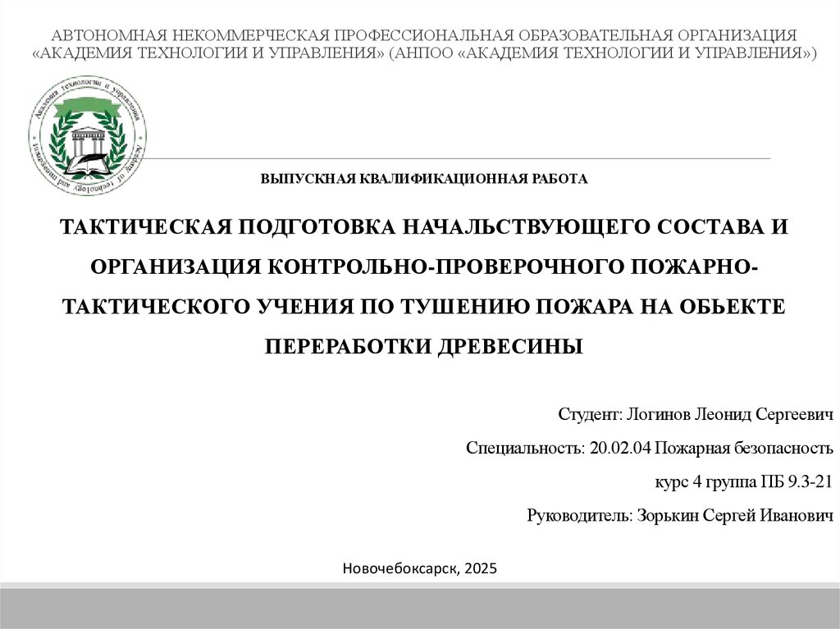Click 'Студент: Логинов Леонид Сергеевич' line
840x629 pixels.
(696, 414)
